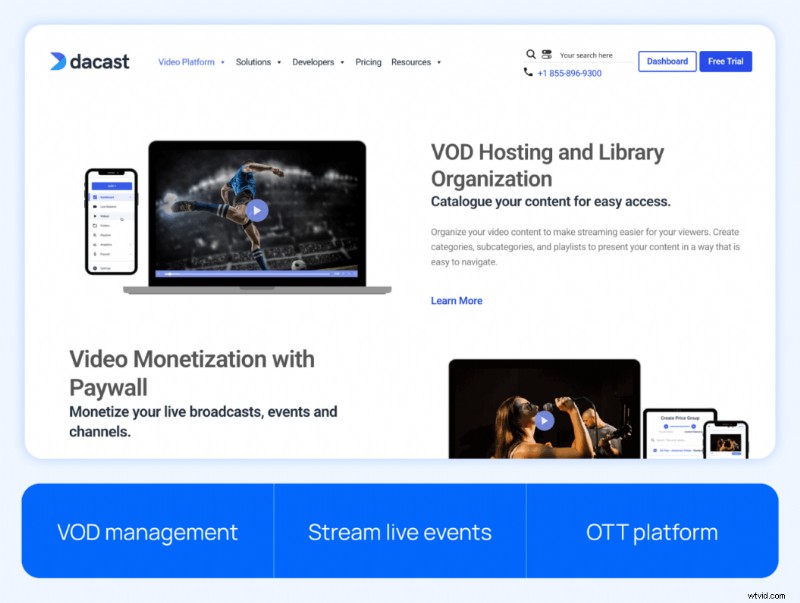Play the singer video in the mockup
800x603 pixels.
tap(544, 420)
